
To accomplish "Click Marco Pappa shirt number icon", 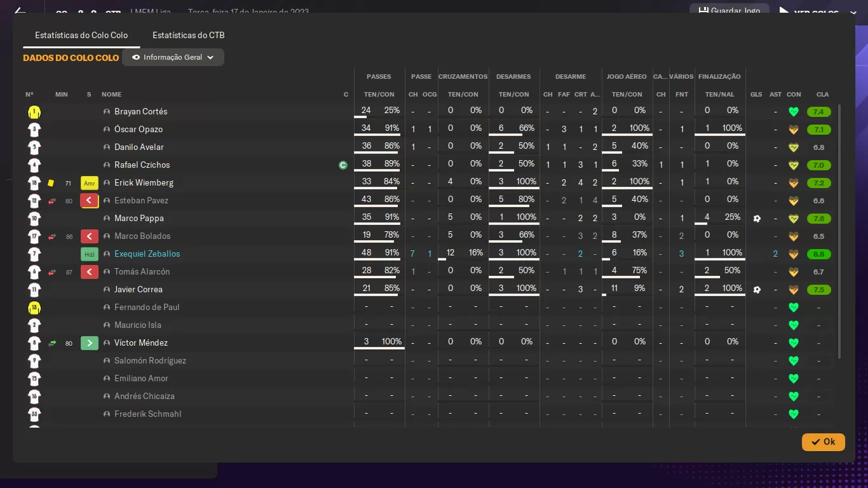I will [x=34, y=219].
